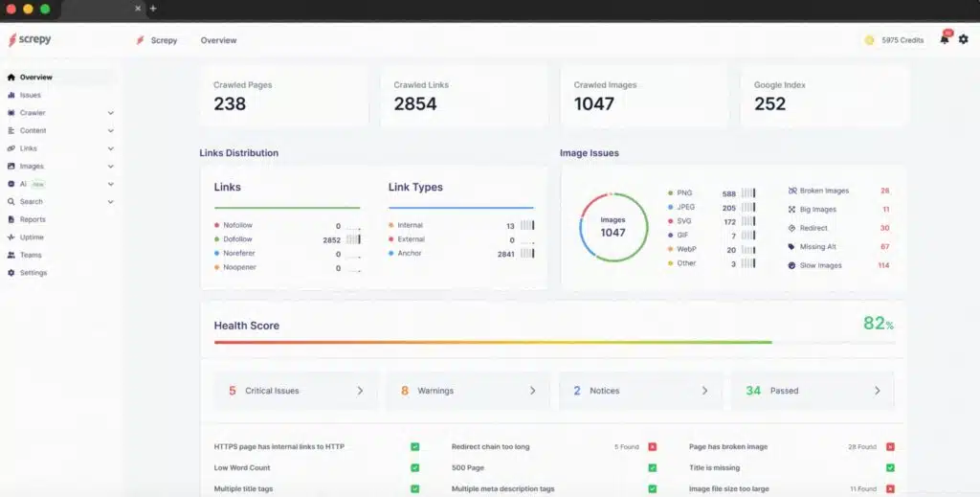Expand the Images menu chevron
The width and height of the screenshot is (980, 497).
(x=111, y=167)
